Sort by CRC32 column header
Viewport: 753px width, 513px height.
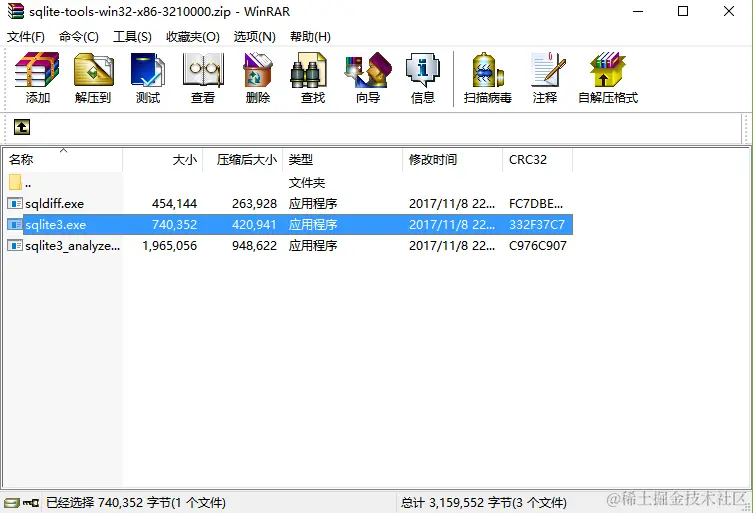click(x=537, y=159)
